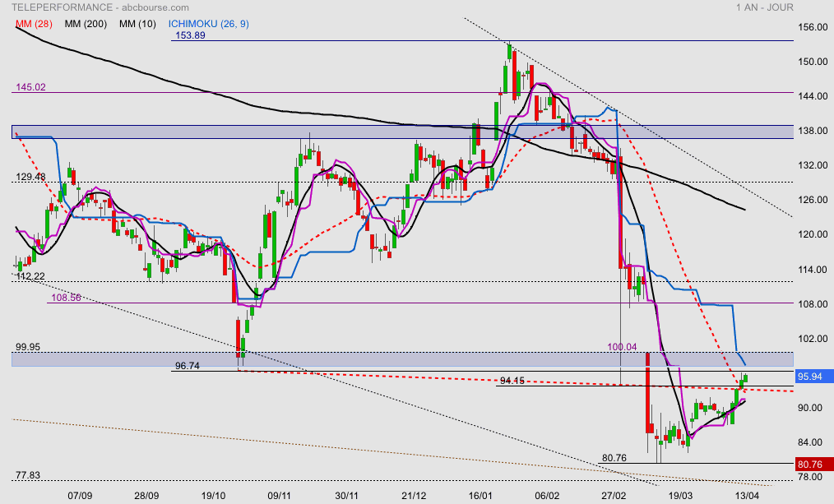Select the MM (28) legend label
The width and height of the screenshot is (834, 504).
click(x=34, y=24)
